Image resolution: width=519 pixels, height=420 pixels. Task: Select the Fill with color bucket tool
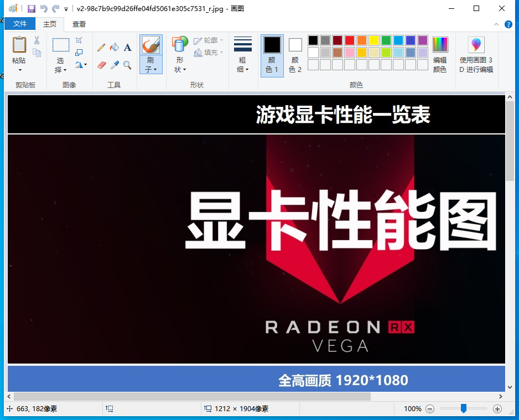click(115, 48)
